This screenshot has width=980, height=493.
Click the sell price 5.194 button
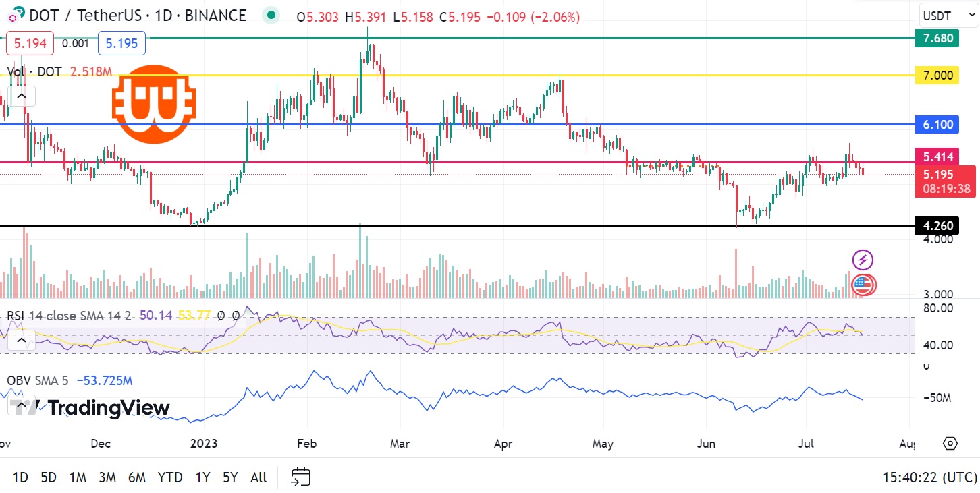coord(29,44)
